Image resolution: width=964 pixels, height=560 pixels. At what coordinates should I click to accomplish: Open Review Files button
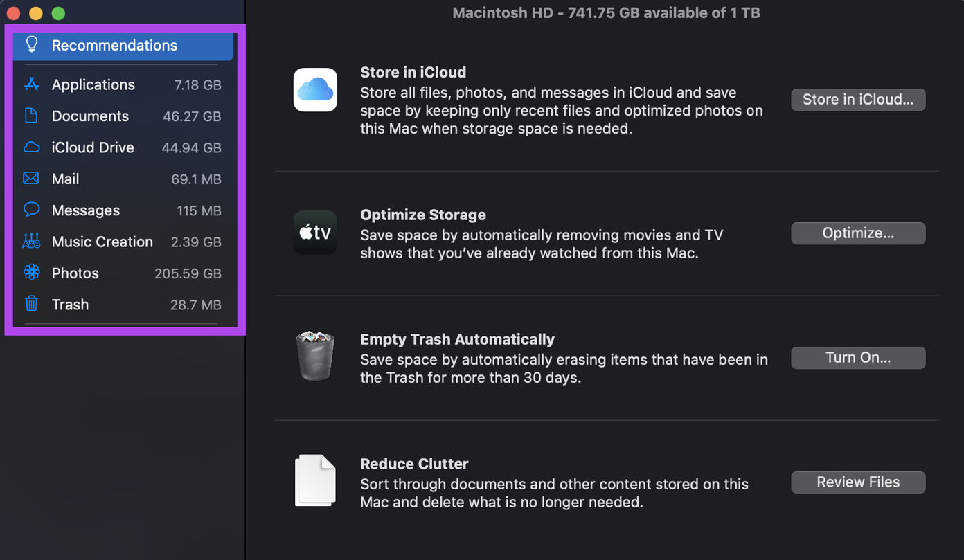tap(858, 482)
